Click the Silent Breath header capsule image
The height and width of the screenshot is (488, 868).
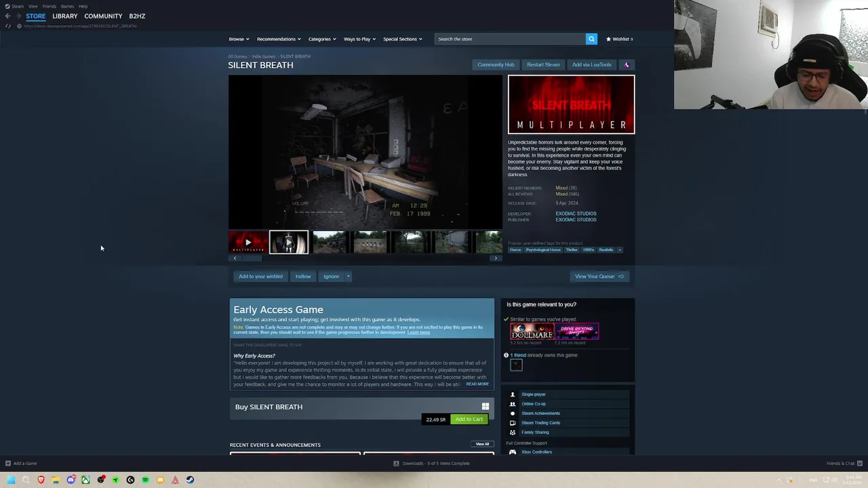coord(572,104)
